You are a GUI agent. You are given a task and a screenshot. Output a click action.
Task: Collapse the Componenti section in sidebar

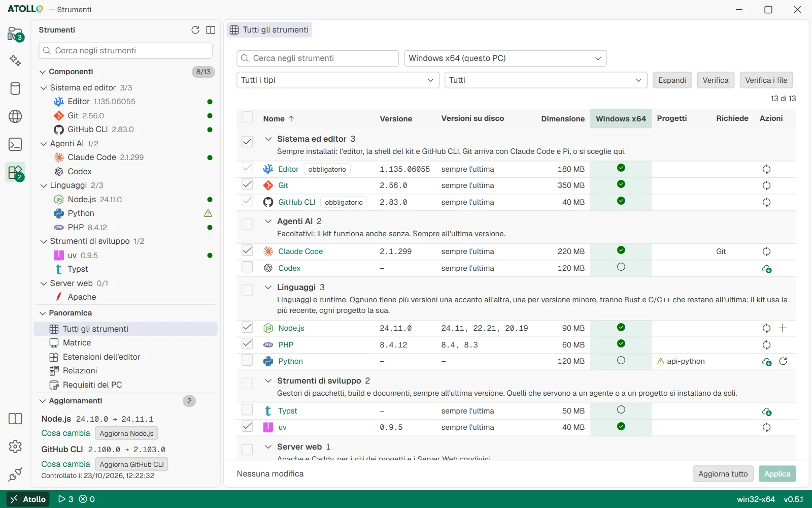pos(43,72)
